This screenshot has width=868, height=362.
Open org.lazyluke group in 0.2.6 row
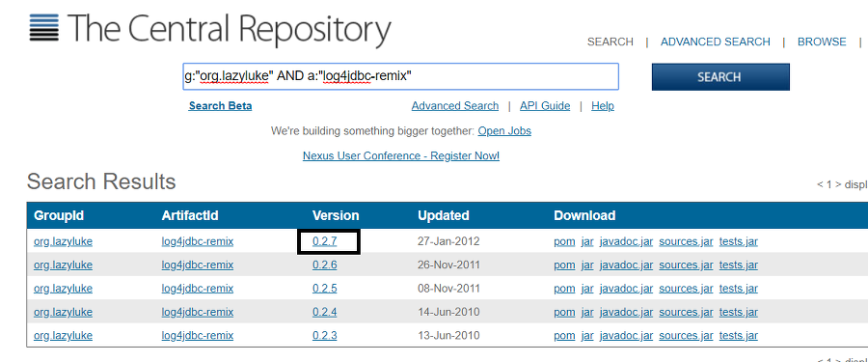click(x=63, y=265)
